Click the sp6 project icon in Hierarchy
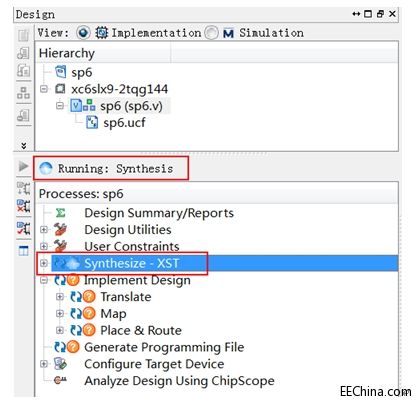 60,72
